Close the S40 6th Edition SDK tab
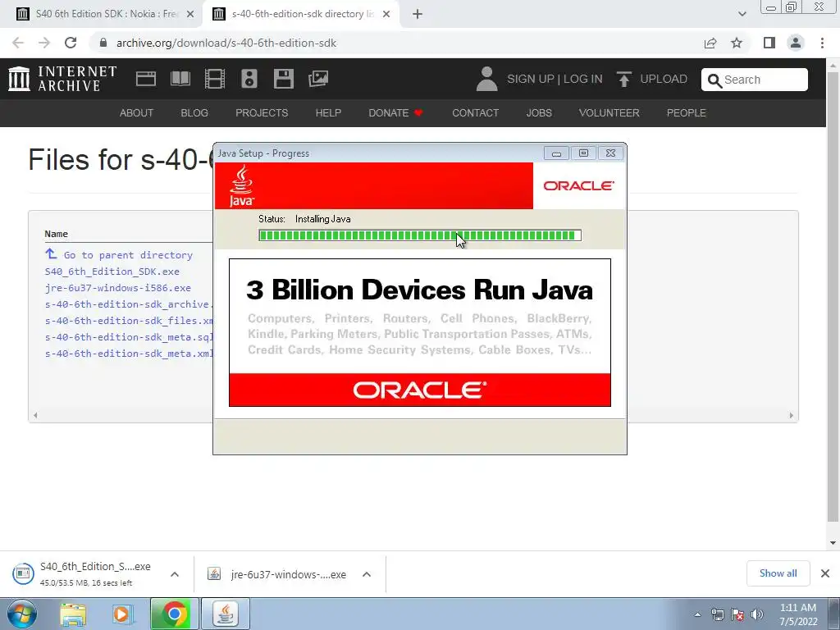The image size is (840, 630). [190, 15]
